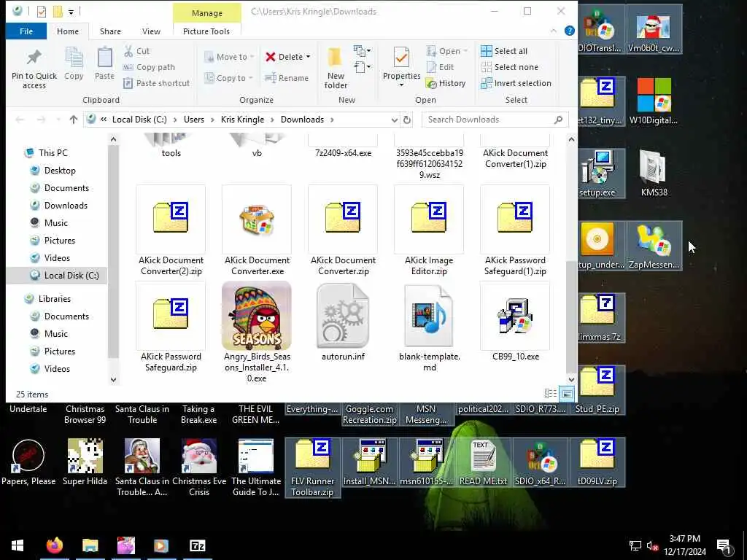The image size is (747, 560).
Task: Click Cut in Clipboard group
Action: tap(136, 51)
